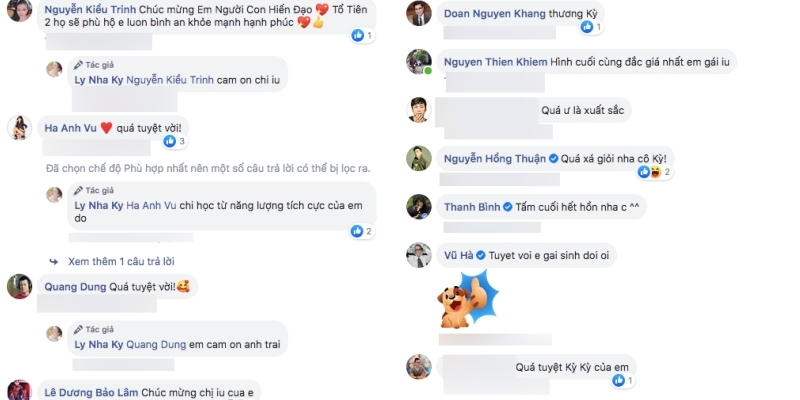Click reactions on Nguyễn Hồng Thuận's comment
The height and width of the screenshot is (400, 800).
[654, 172]
